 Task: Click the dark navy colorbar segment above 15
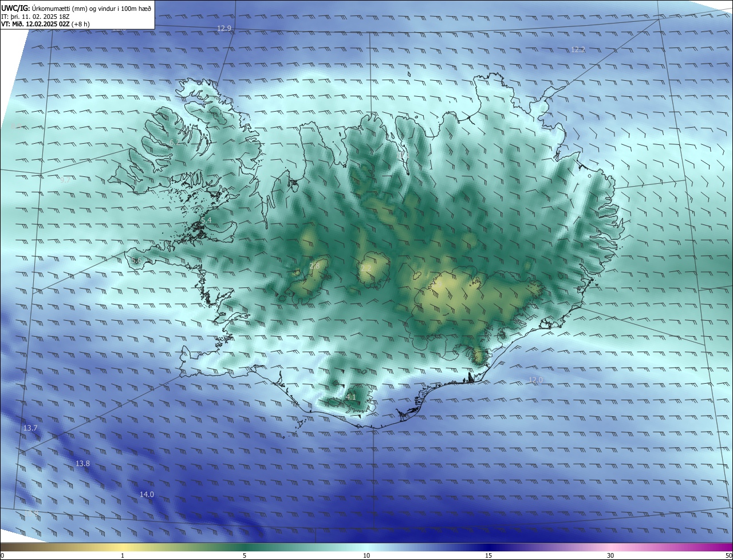click(x=488, y=547)
